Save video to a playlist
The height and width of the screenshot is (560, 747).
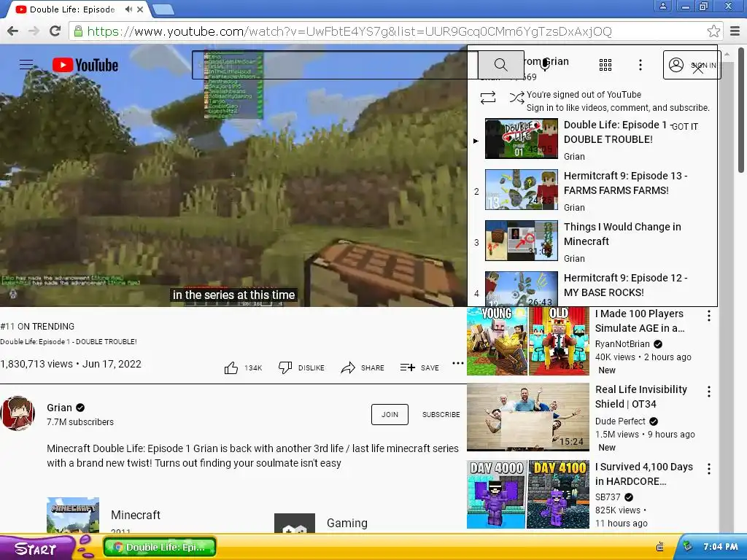point(419,367)
